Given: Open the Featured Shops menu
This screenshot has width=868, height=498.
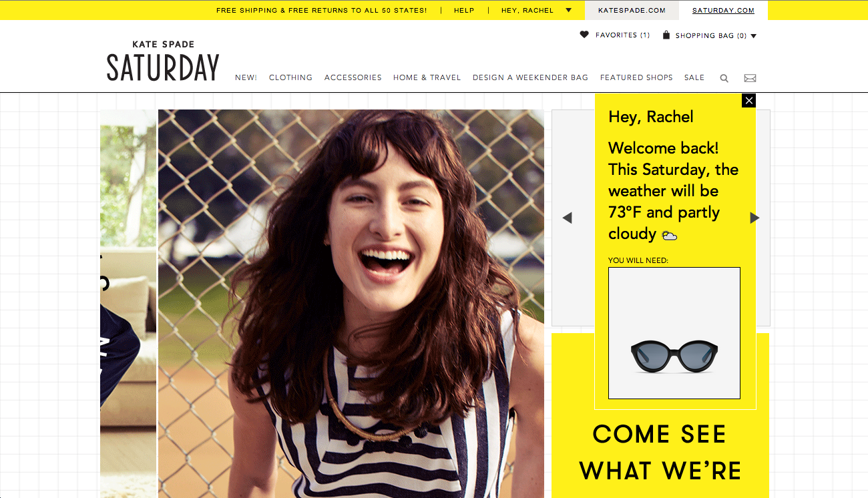Looking at the screenshot, I should click(x=636, y=77).
